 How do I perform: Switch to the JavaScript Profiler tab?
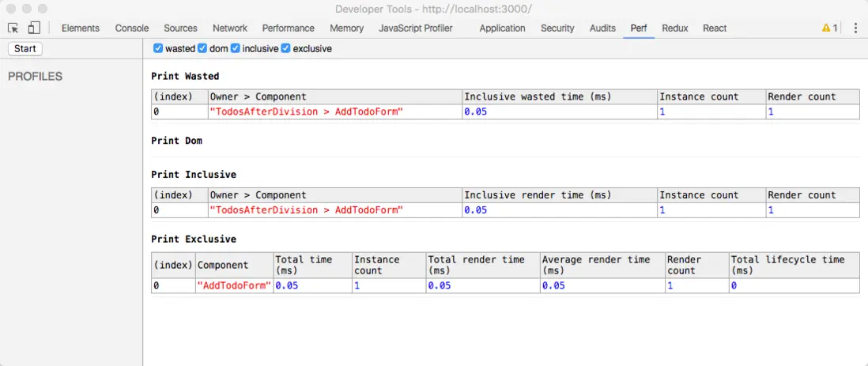pyautogui.click(x=416, y=28)
